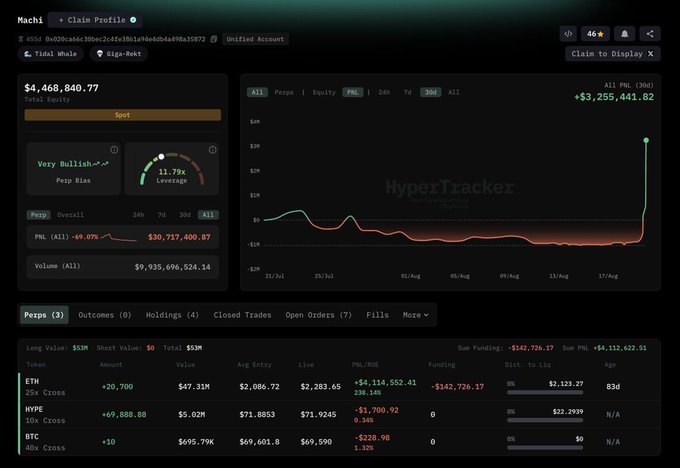Viewport: 680px width, 468px height.
Task: Set stats period to 30d
Action: pos(185,215)
